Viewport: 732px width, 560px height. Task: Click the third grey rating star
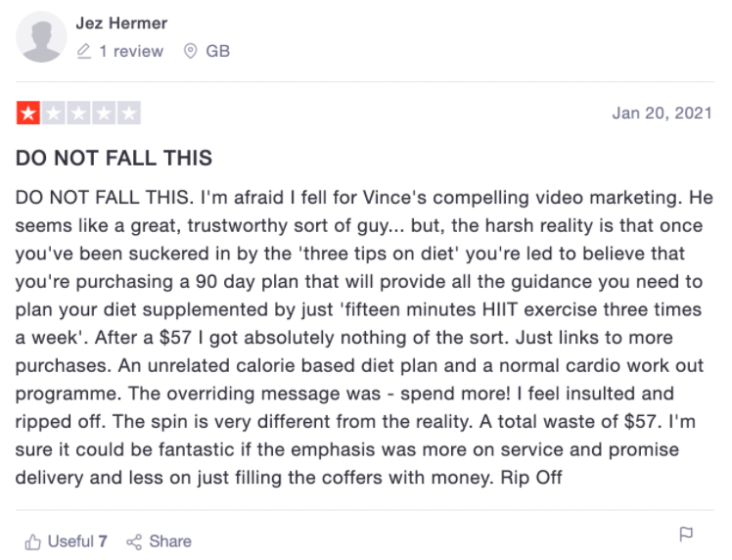point(78,113)
